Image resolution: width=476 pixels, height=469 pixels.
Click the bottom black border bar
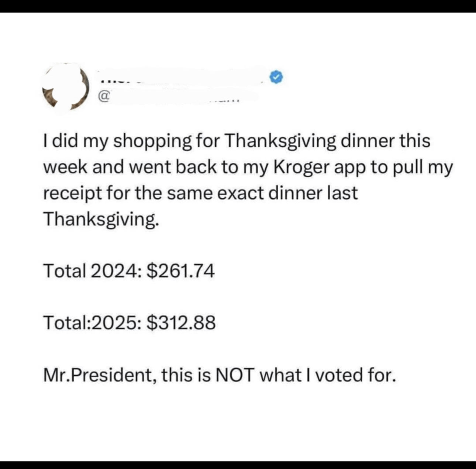point(238,465)
